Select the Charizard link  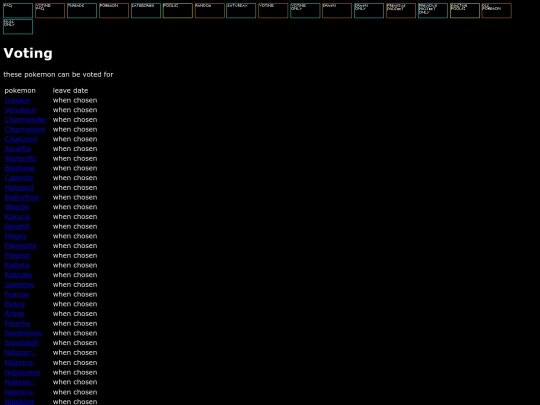pyautogui.click(x=21, y=139)
